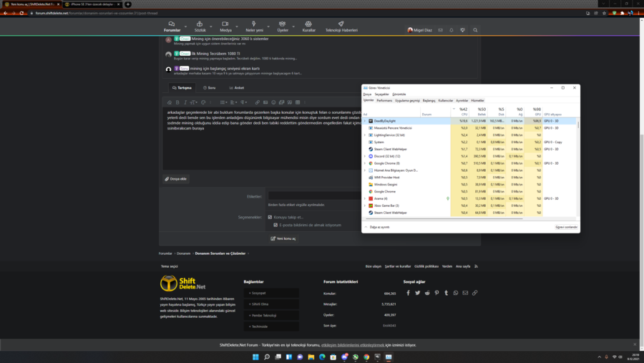Switch to the Performans tab in Task Manager
The height and width of the screenshot is (363, 644).
(384, 101)
